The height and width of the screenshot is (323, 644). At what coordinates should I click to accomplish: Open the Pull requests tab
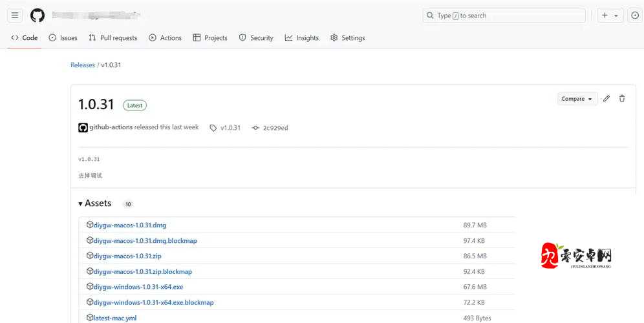[113, 37]
